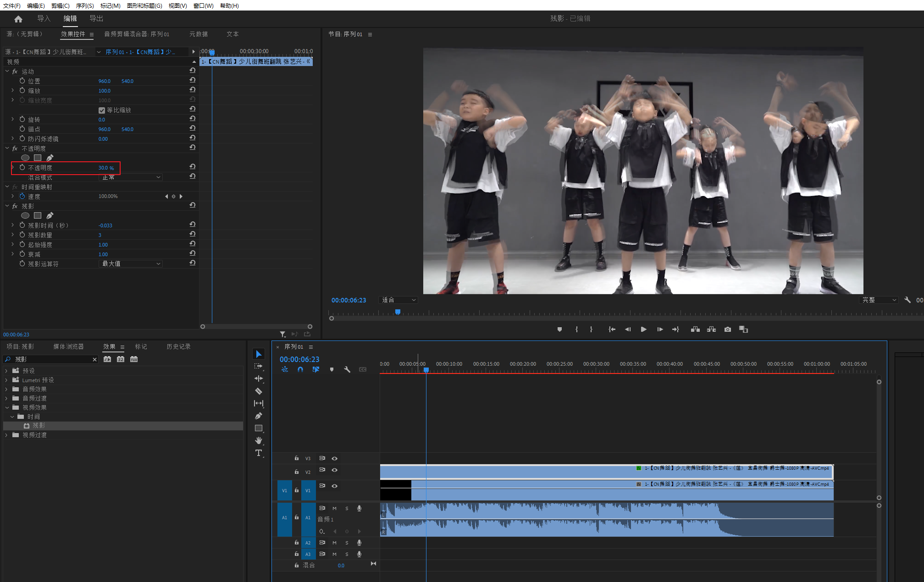The image size is (924, 582).
Task: Open the 残影运算符 dropdown set to 最大值
Action: [x=131, y=264]
